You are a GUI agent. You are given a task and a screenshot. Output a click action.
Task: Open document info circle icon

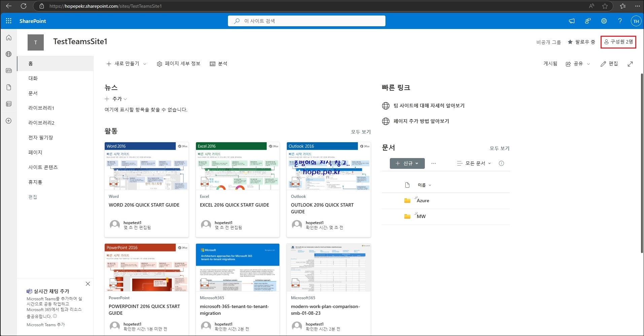[501, 163]
